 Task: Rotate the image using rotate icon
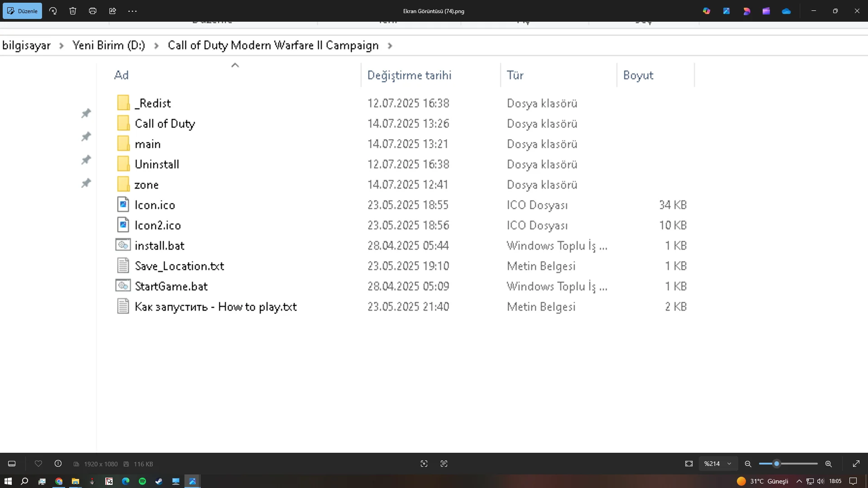[53, 11]
